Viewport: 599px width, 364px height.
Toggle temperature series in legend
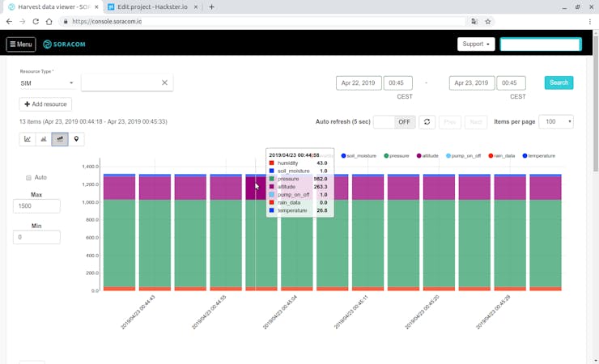(538, 155)
